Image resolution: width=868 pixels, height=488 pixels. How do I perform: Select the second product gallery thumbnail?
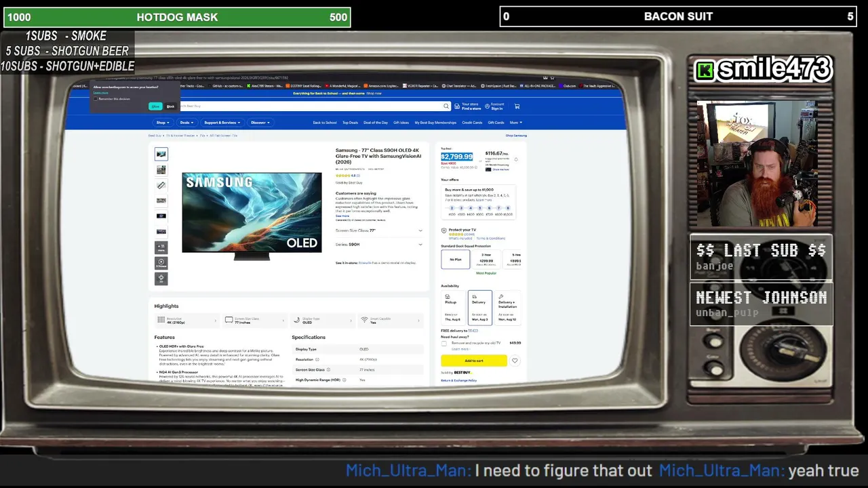coord(161,169)
